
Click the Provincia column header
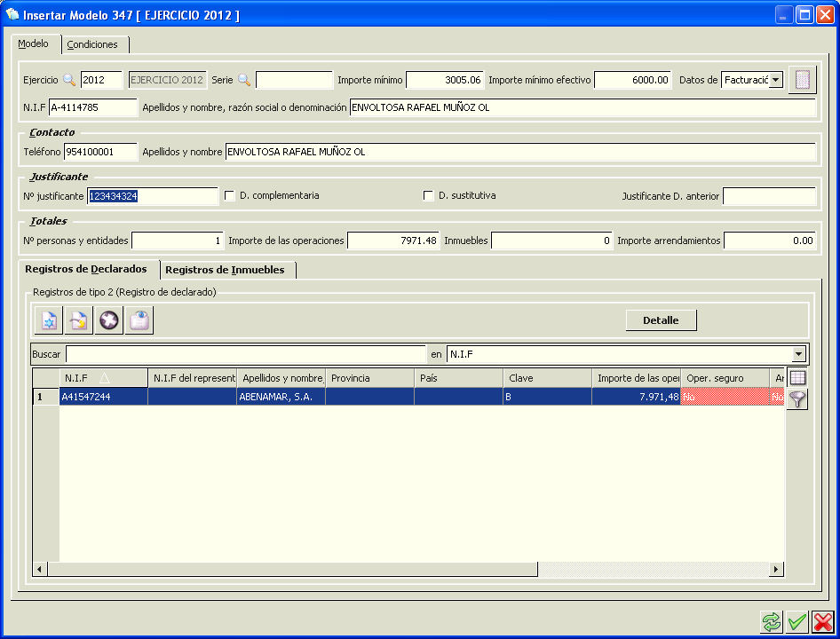tap(369, 377)
